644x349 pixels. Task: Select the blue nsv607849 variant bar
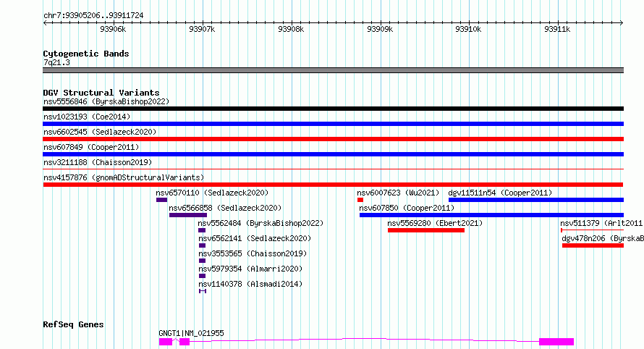click(333, 154)
